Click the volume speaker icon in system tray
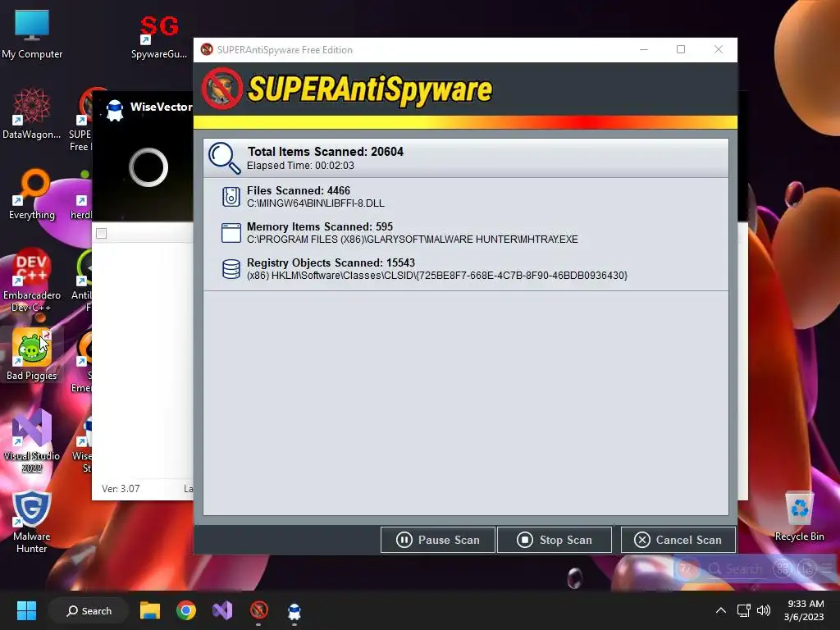The image size is (840, 630). (764, 610)
